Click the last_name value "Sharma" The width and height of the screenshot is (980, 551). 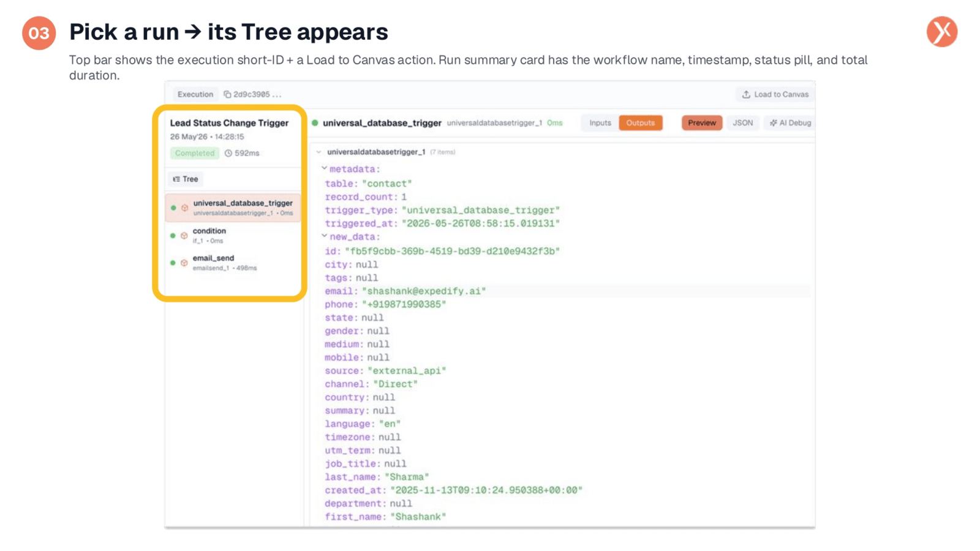[407, 477]
